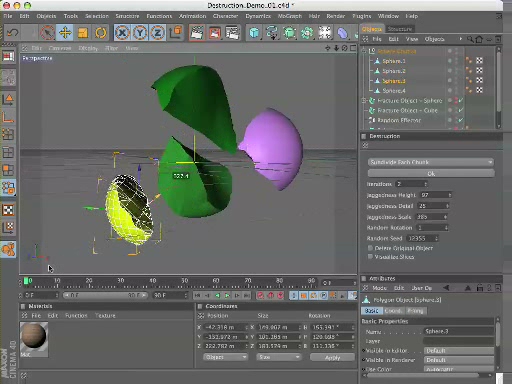Screen dimensions: 512x384
Task: Toggle Fracture Object - Cube enable checkmark
Action: [x=461, y=110]
